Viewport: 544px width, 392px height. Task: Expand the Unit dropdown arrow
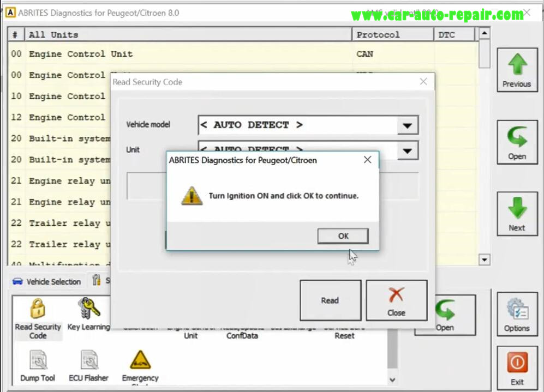point(408,151)
